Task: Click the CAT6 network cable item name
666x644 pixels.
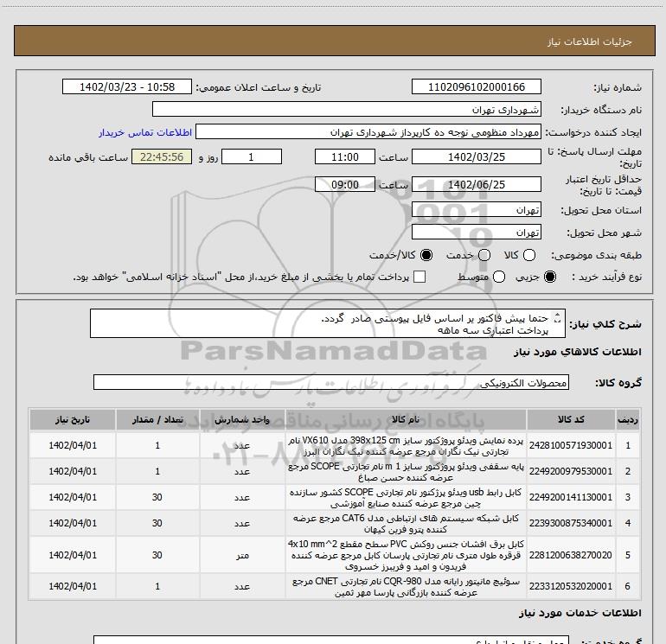Action: coord(406,524)
